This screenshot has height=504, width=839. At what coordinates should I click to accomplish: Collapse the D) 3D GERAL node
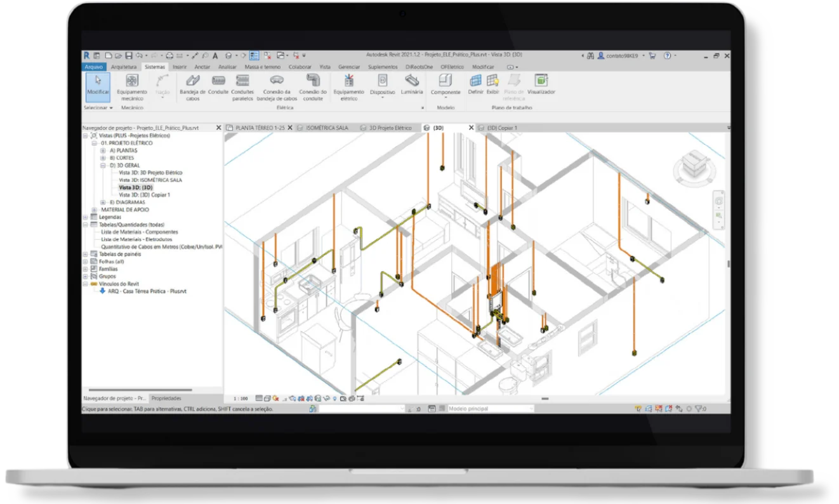pyautogui.click(x=103, y=166)
